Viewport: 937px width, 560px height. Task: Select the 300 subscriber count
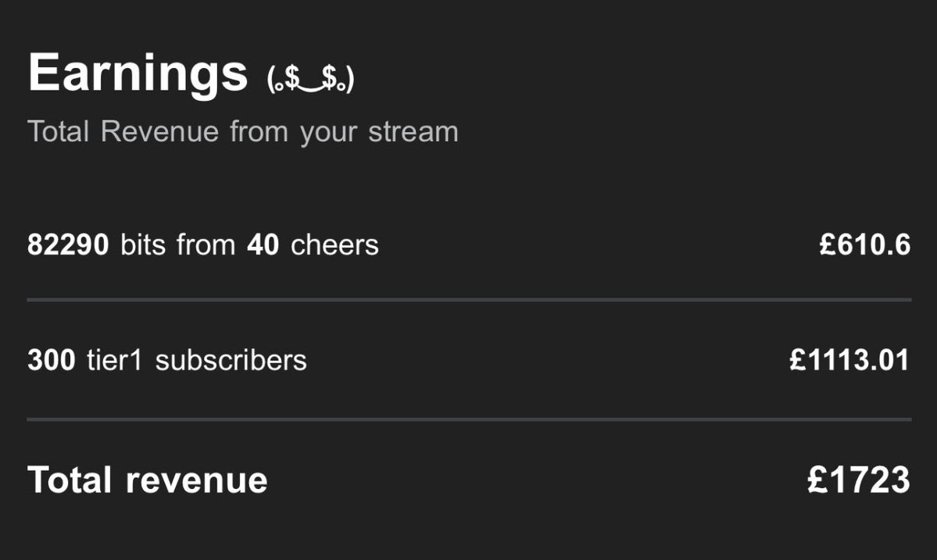(x=52, y=360)
